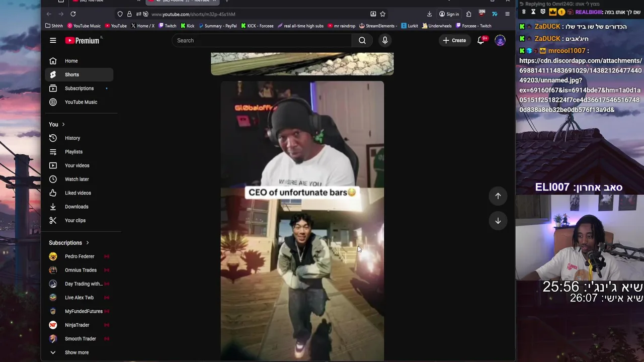Click the CEO of unfortunate bars Short video

[302, 221]
